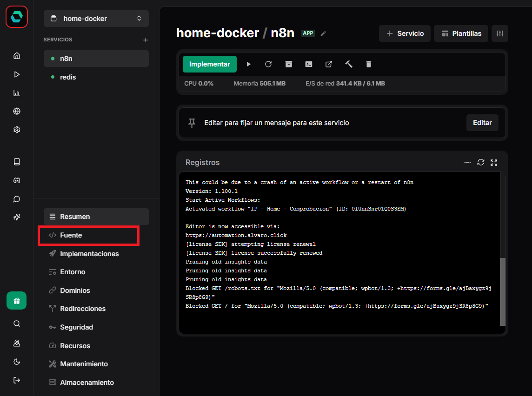Click the hammer rebuild icon

(349, 64)
